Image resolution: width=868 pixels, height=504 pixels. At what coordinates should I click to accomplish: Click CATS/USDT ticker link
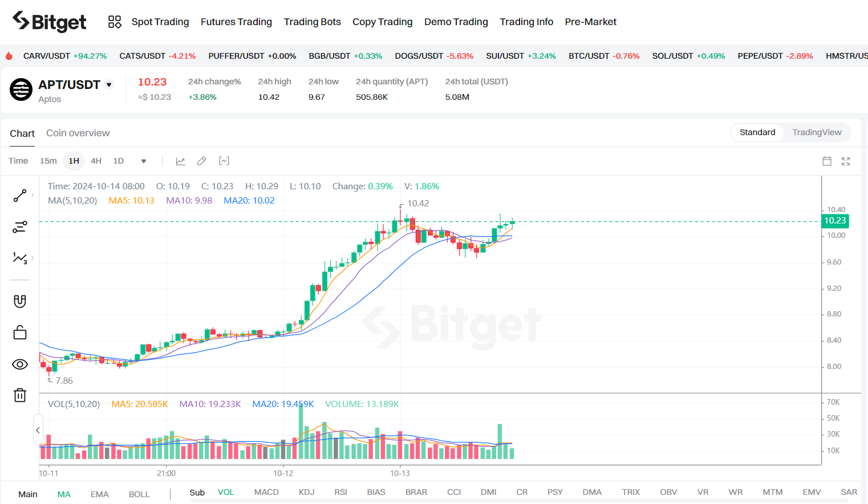point(157,56)
